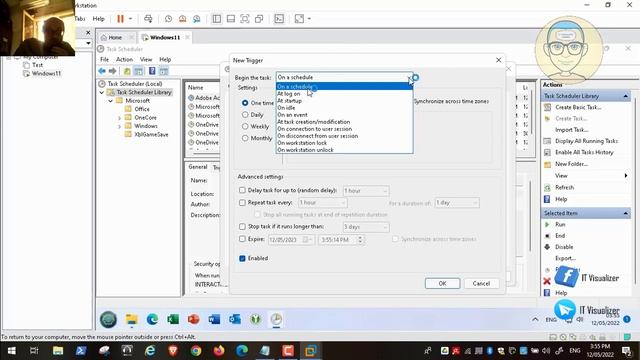Select the Monthly radio button
Screen dimensions: 640x360
(245, 138)
